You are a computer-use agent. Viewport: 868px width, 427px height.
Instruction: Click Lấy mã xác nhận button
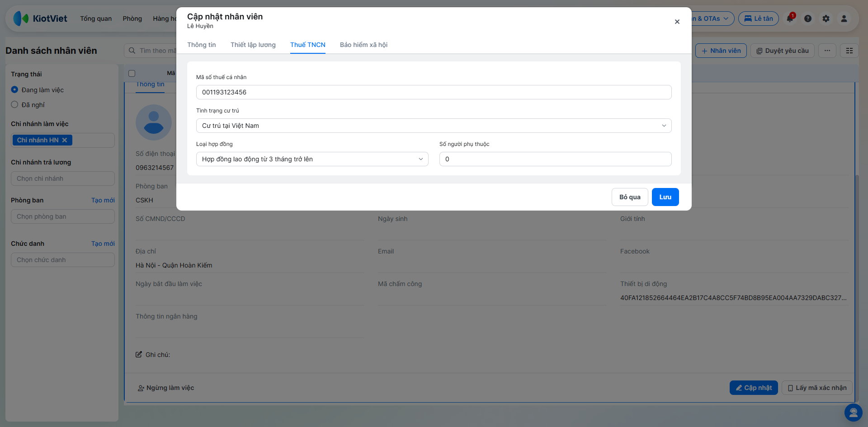[817, 388]
